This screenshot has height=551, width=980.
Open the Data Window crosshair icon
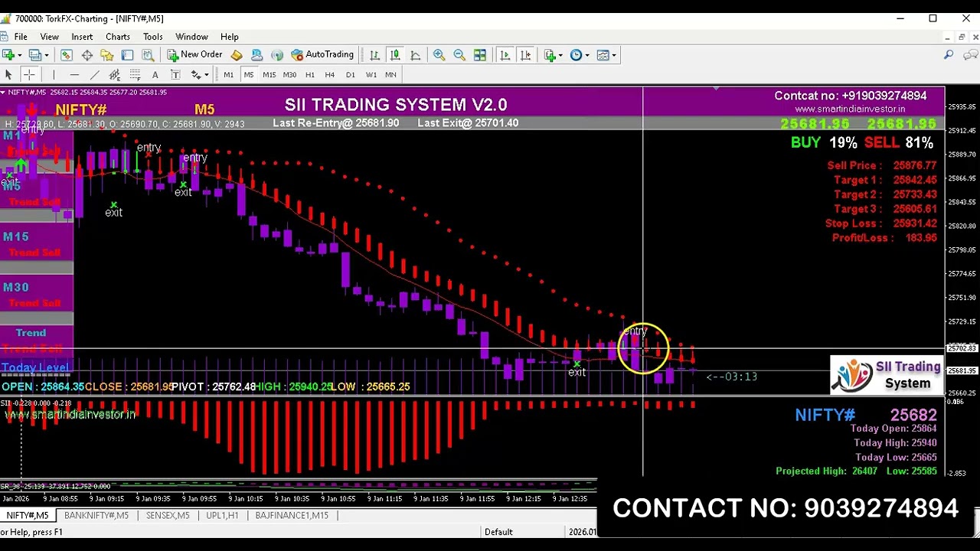[x=87, y=55]
